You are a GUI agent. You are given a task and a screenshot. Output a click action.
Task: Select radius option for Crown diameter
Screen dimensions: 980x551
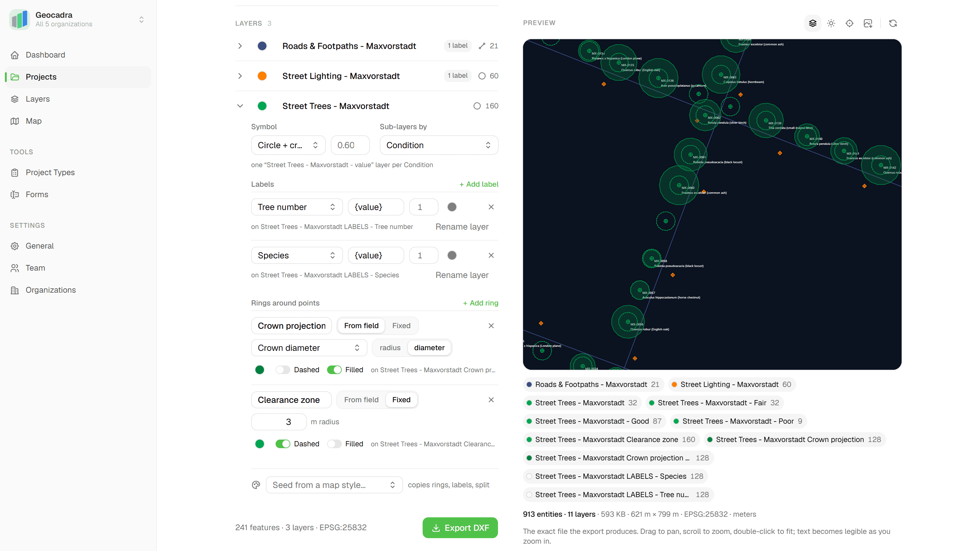click(x=390, y=347)
